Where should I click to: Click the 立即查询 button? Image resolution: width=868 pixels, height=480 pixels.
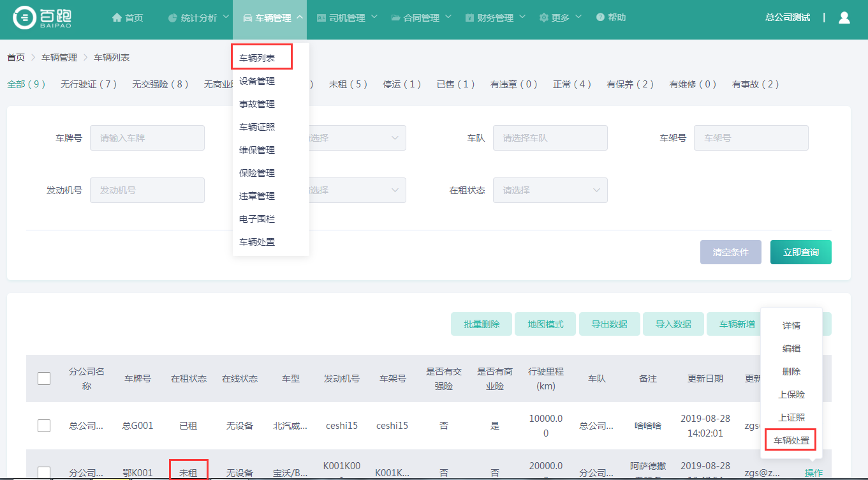[800, 252]
